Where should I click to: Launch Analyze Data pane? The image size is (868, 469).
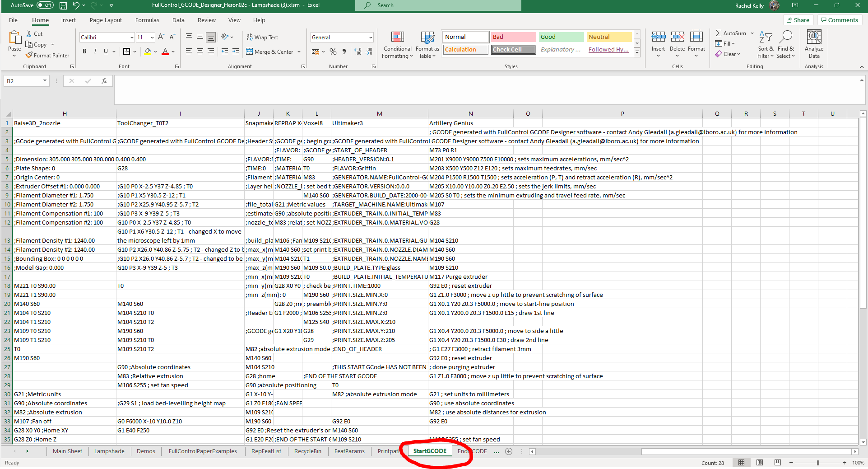pyautogui.click(x=814, y=44)
